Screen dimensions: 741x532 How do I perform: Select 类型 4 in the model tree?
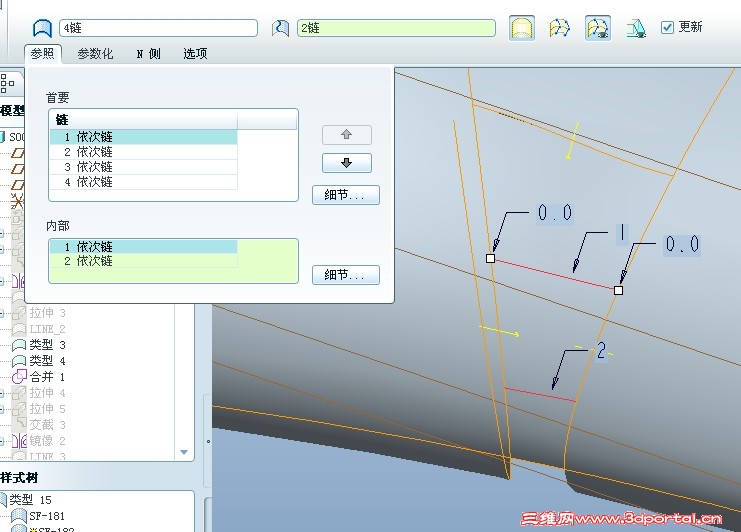click(47, 361)
